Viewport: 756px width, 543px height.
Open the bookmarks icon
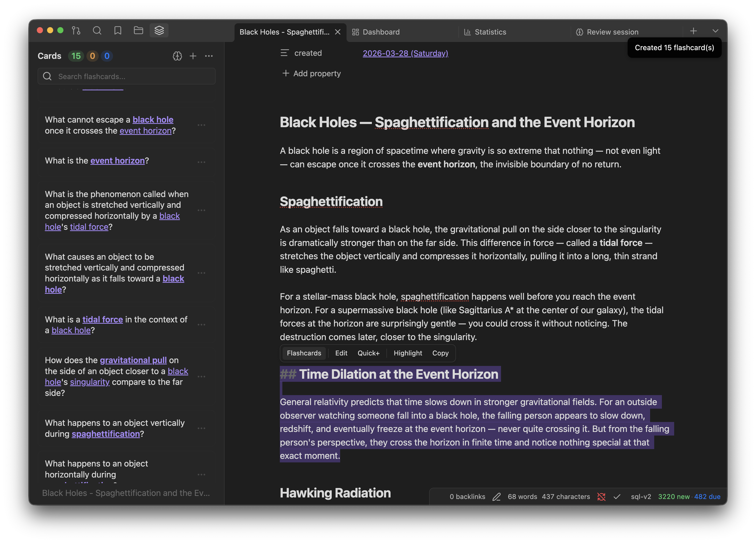pyautogui.click(x=118, y=31)
